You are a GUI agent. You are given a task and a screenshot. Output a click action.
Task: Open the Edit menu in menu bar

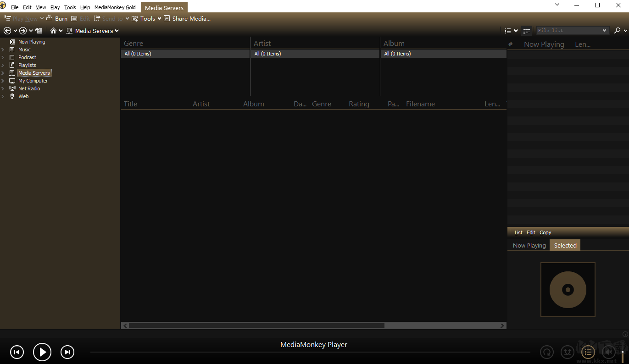27,7
